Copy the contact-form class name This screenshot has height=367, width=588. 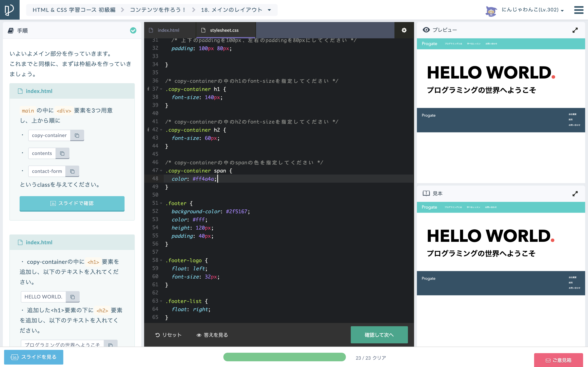point(72,171)
